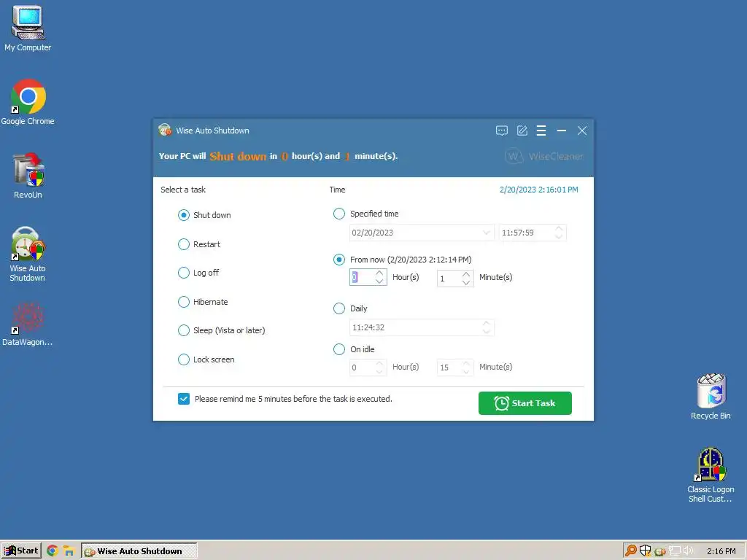Screen dimensions: 747x560
Task: Increase the From now hours value
Action: tap(379, 273)
